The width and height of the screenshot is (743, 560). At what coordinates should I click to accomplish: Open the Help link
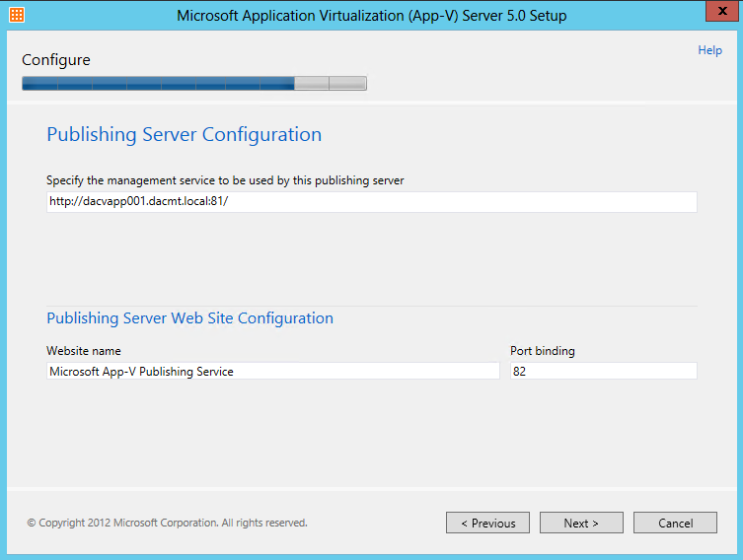point(709,50)
